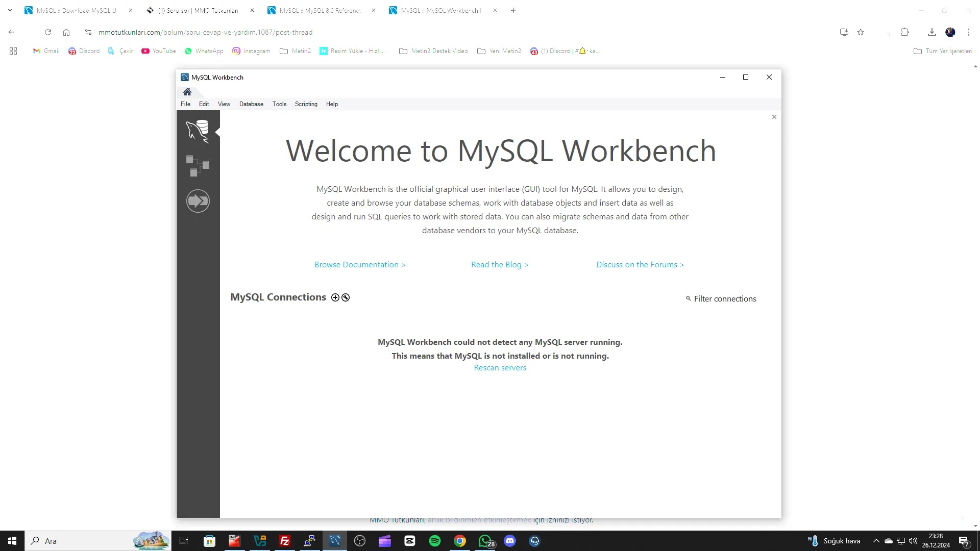Open manage connections wrench icon
This screenshot has width=980, height=551.
(x=346, y=297)
